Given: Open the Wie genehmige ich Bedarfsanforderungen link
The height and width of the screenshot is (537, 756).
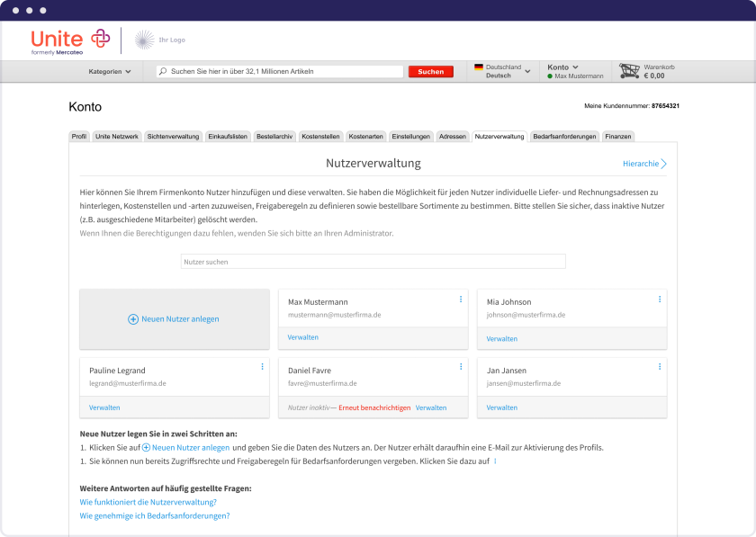Looking at the screenshot, I should (155, 516).
